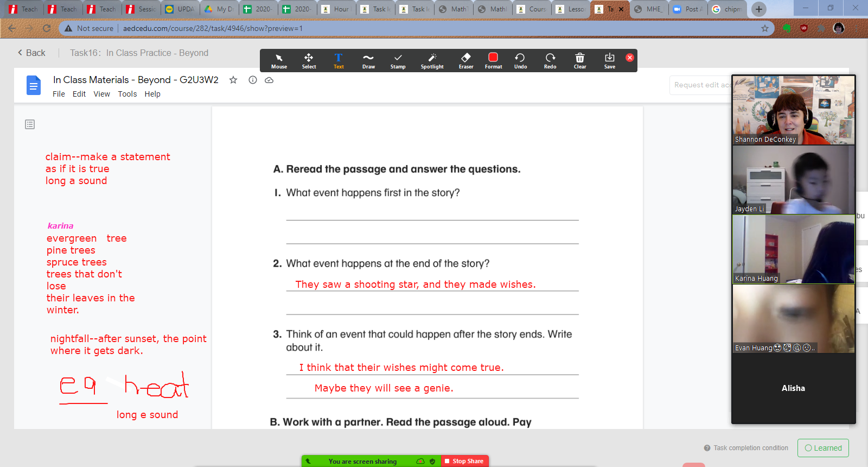Click the green screen-sharing shield icon
The width and height of the screenshot is (868, 467).
(432, 462)
